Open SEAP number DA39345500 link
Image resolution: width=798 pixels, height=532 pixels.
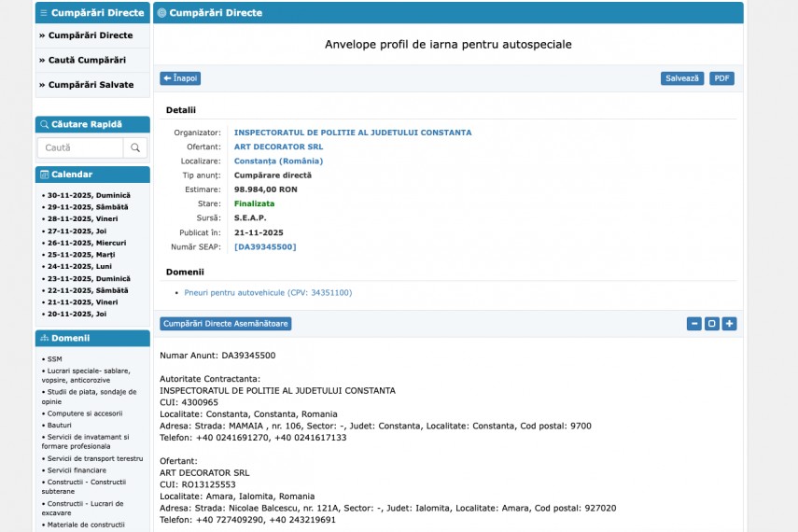[x=265, y=246]
